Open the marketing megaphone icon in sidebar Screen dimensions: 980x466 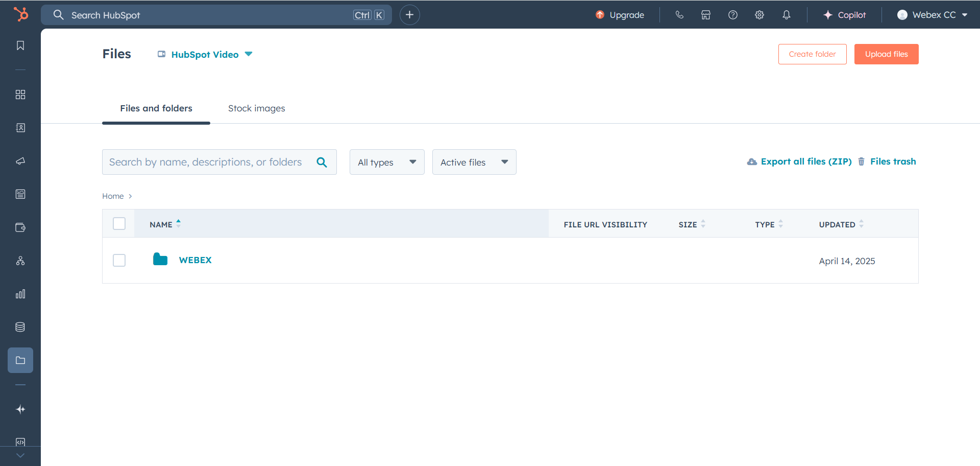click(20, 161)
